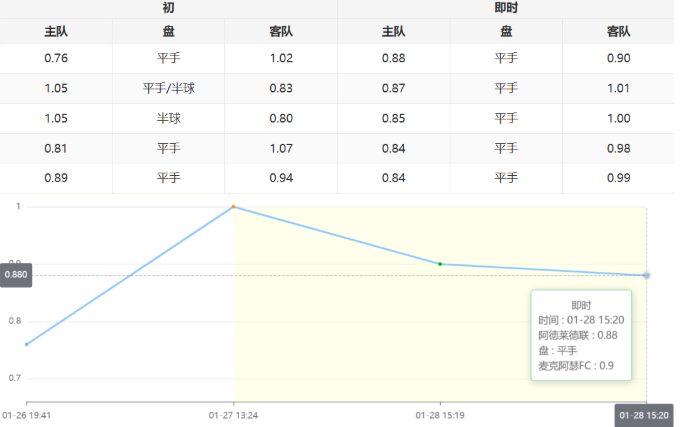681x427 pixels.
Task: Select the 0.99 live away odds cell
Action: (618, 178)
